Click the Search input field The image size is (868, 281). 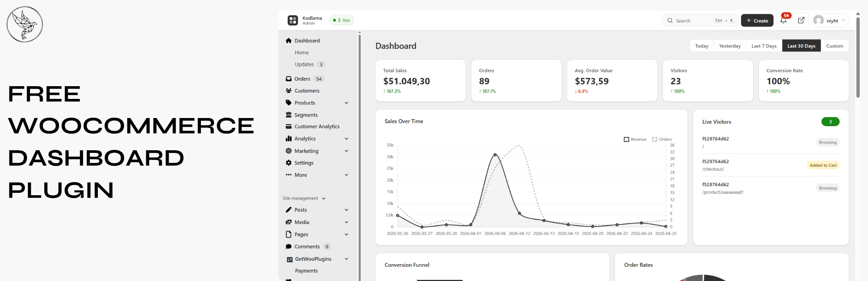(700, 21)
